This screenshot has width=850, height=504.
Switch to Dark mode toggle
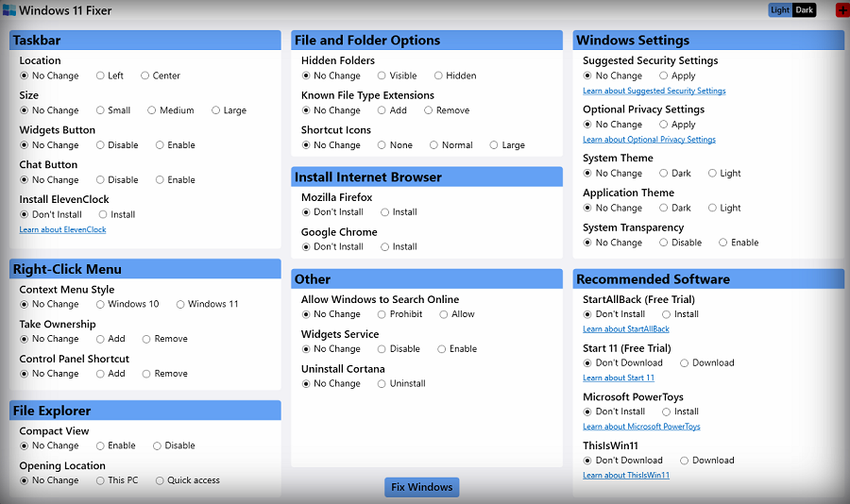(x=805, y=10)
